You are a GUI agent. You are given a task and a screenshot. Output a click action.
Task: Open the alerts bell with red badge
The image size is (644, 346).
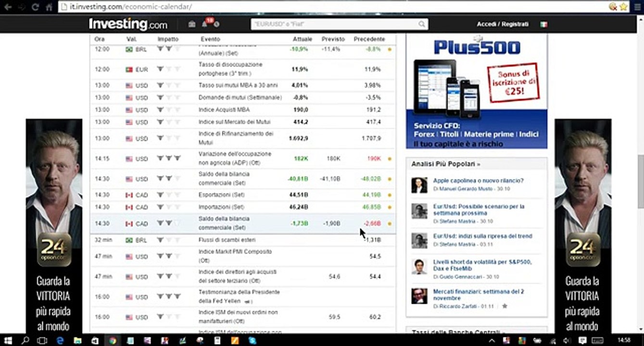point(205,24)
